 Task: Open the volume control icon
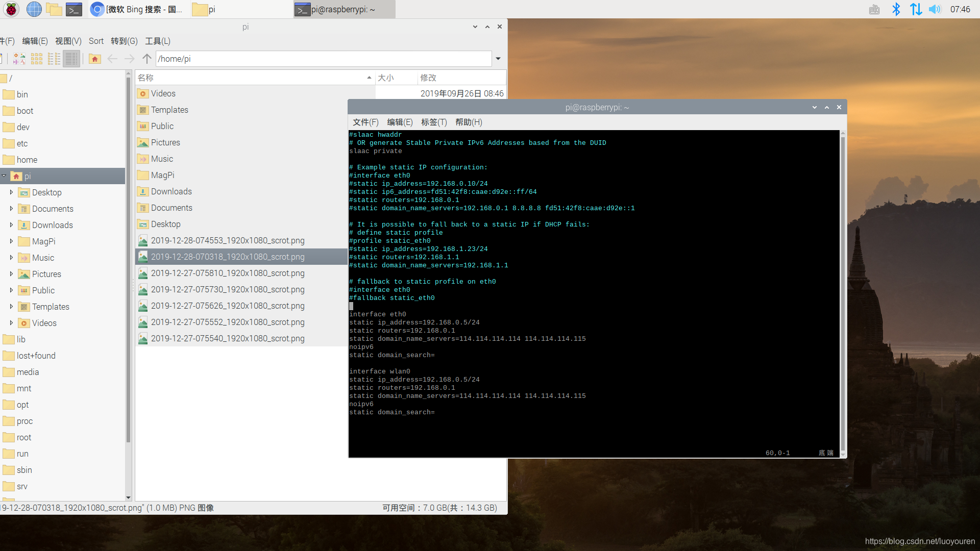[935, 9]
